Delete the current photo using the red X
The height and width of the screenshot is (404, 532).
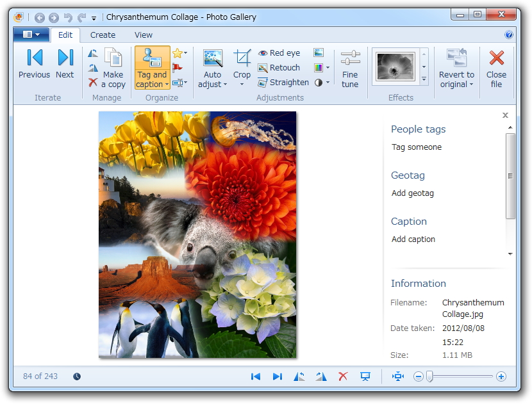344,376
